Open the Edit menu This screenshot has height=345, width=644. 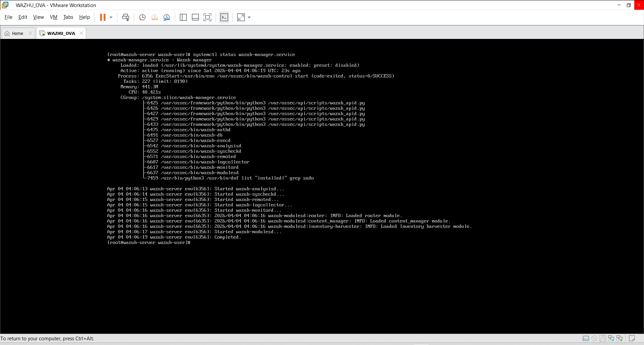(x=23, y=17)
